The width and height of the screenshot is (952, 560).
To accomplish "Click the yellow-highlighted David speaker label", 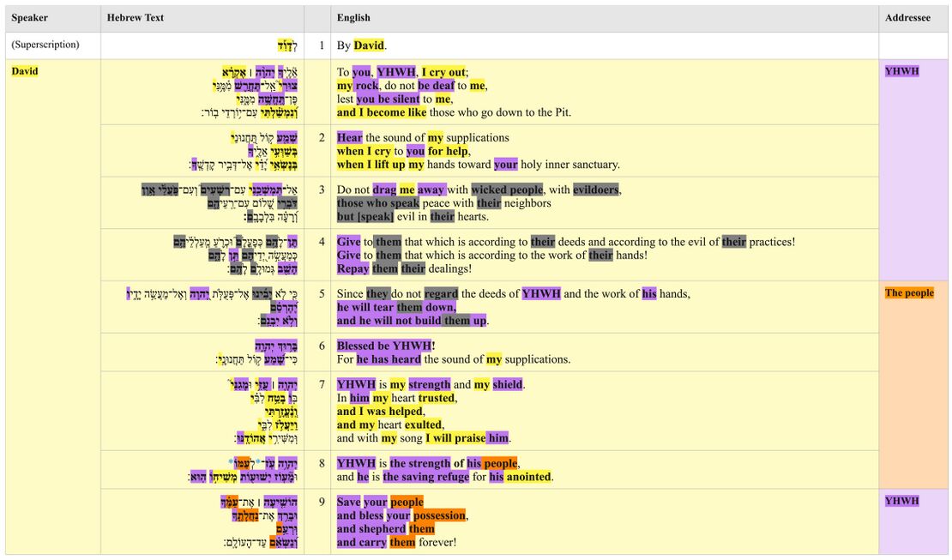I will (x=25, y=71).
